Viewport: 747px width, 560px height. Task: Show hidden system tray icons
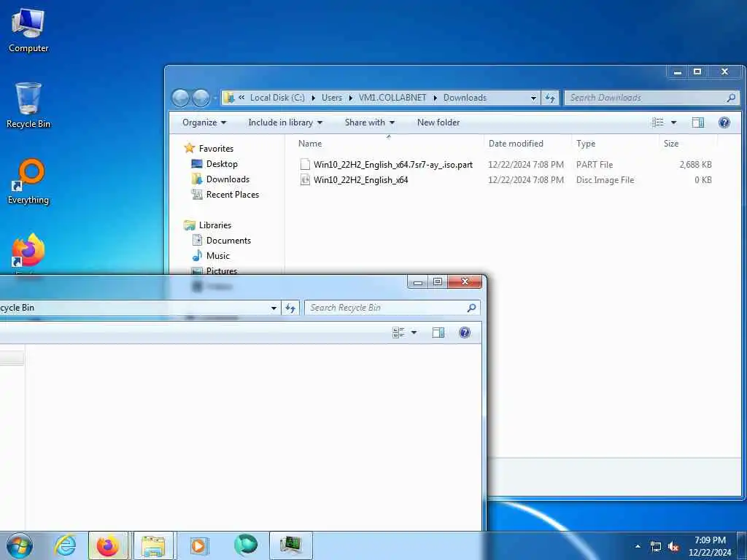[638, 547]
